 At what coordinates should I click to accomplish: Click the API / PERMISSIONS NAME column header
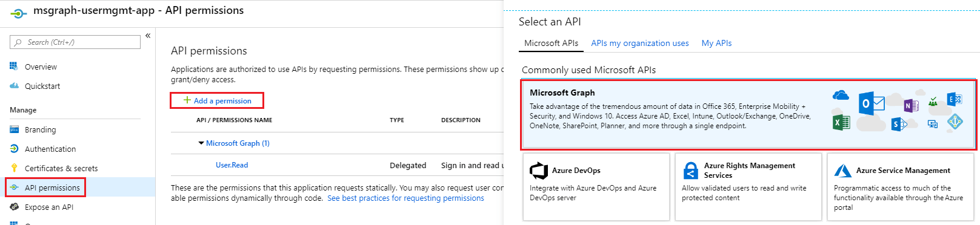234,120
